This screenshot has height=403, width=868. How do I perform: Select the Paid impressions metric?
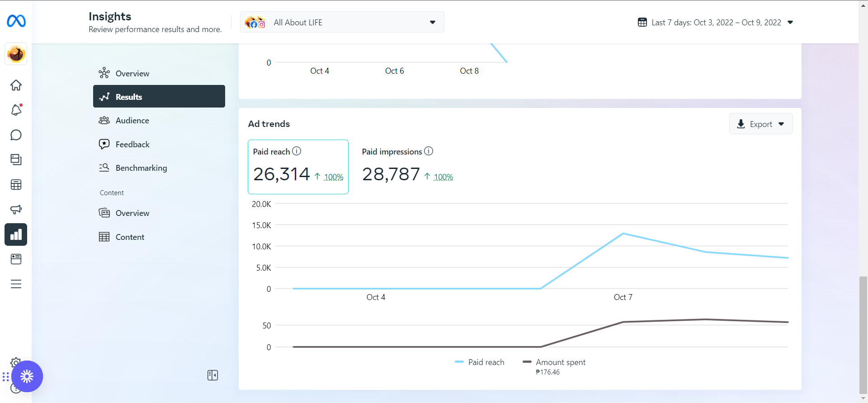(407, 167)
